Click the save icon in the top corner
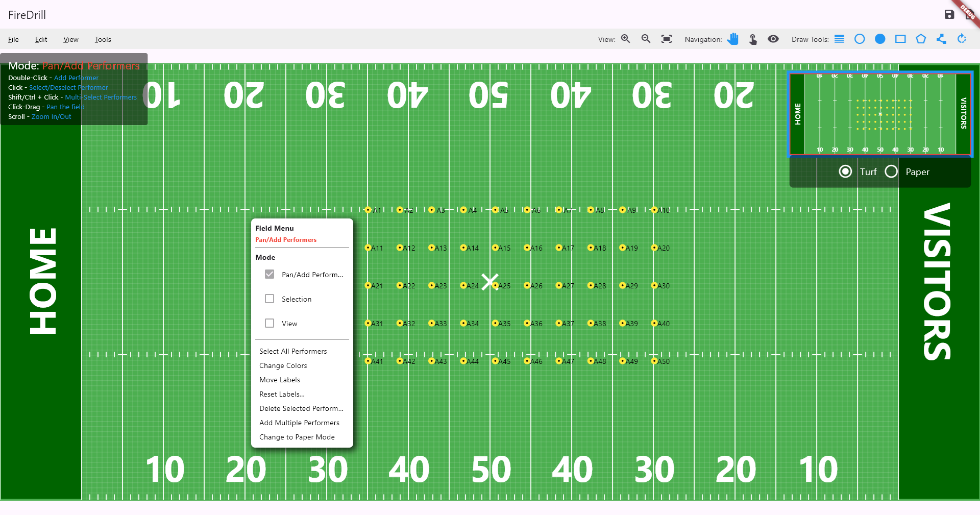 tap(949, 14)
